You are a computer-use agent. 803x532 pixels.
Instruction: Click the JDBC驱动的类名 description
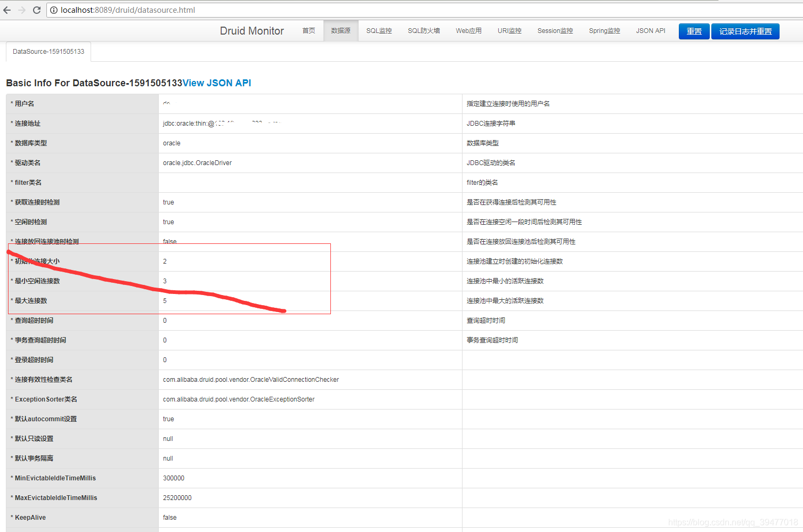coord(491,163)
